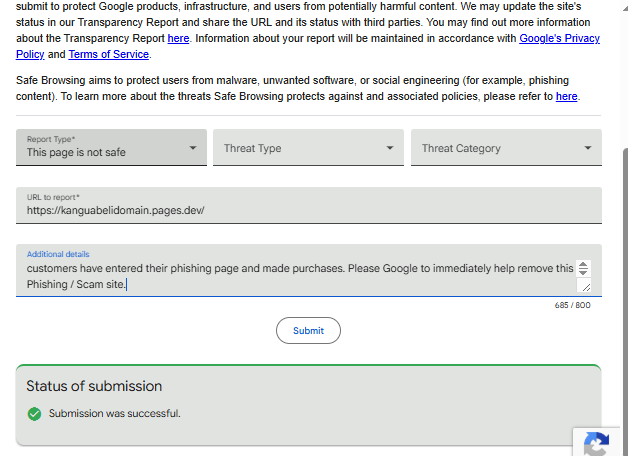Click the 685 / 800 character counter
Image resolution: width=628 pixels, height=456 pixels.
(572, 305)
